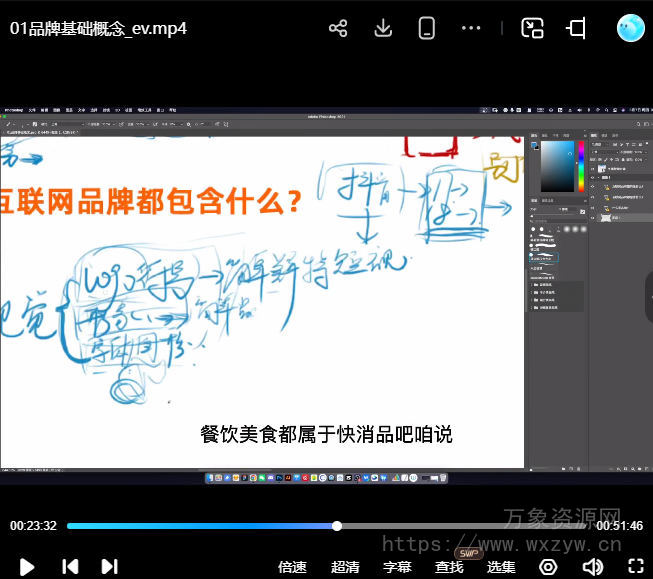Open the 超清 video quality menu
Image resolution: width=653 pixels, height=579 pixels.
coord(345,567)
